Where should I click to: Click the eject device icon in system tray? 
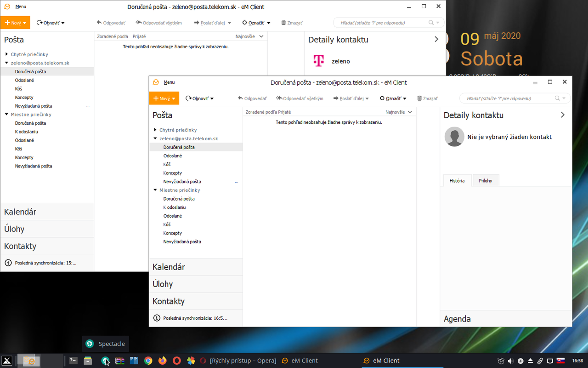point(531,361)
